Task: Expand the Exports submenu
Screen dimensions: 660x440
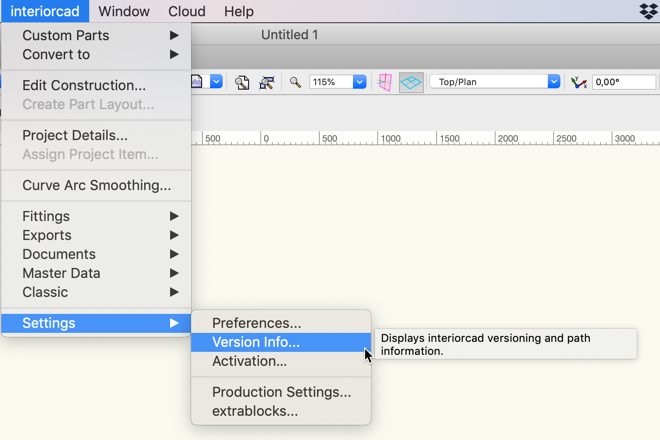Action: (96, 235)
